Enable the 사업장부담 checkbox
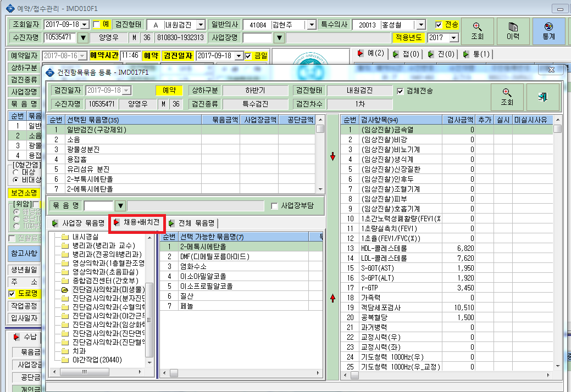Image resolution: width=571 pixels, height=392 pixels. [275, 206]
